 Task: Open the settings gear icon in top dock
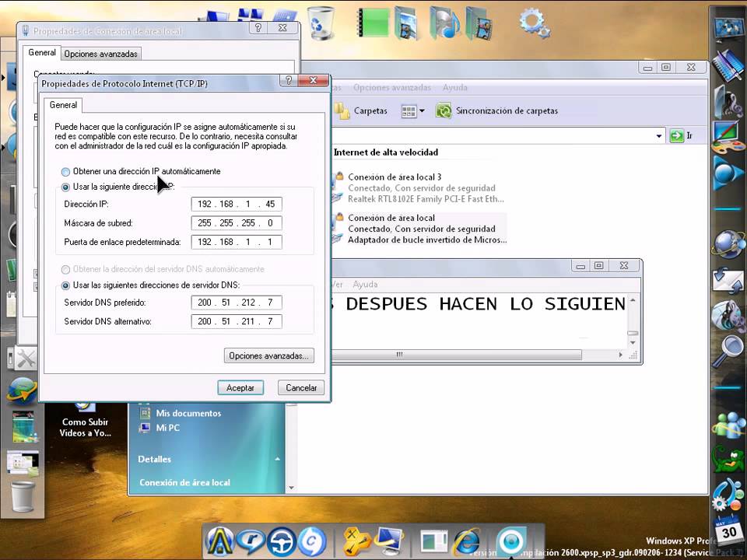(534, 22)
